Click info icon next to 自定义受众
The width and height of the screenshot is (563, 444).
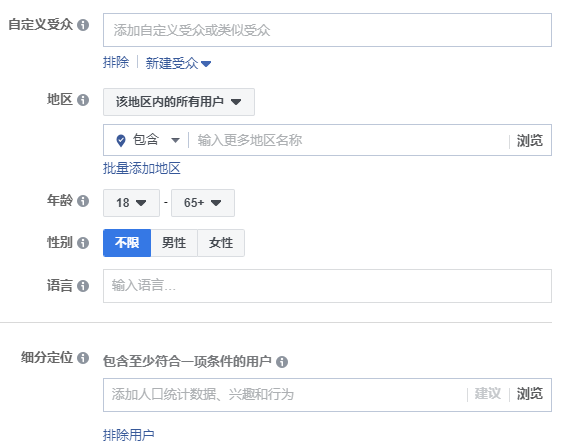(83, 25)
